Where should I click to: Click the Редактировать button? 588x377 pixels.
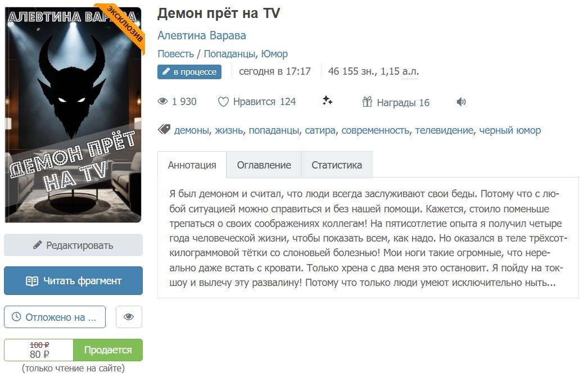73,245
